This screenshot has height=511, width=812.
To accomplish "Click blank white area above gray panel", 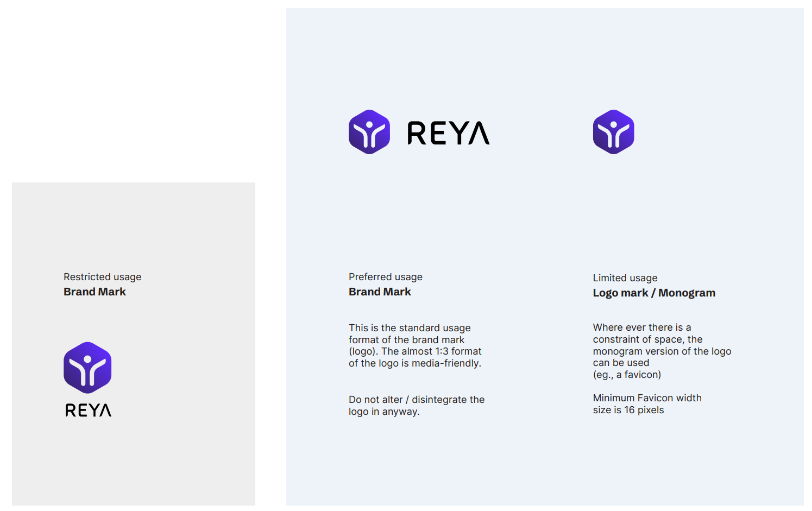I will [133, 92].
